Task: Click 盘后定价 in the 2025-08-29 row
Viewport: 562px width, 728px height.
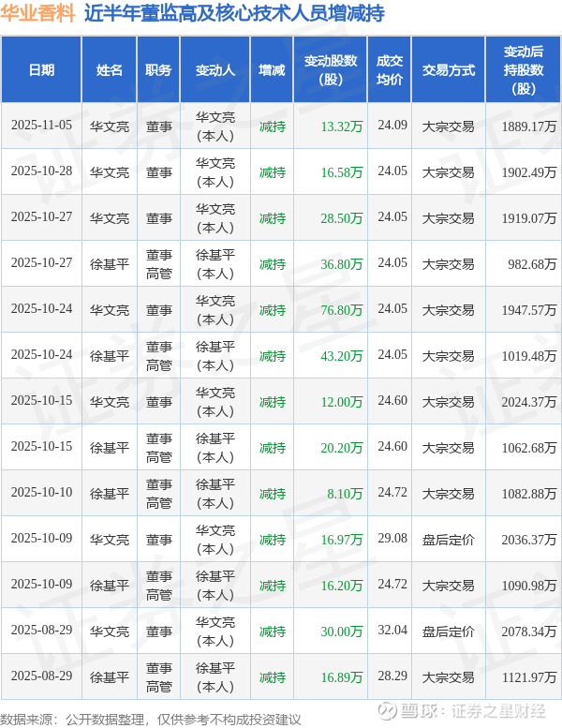Action: tap(449, 631)
